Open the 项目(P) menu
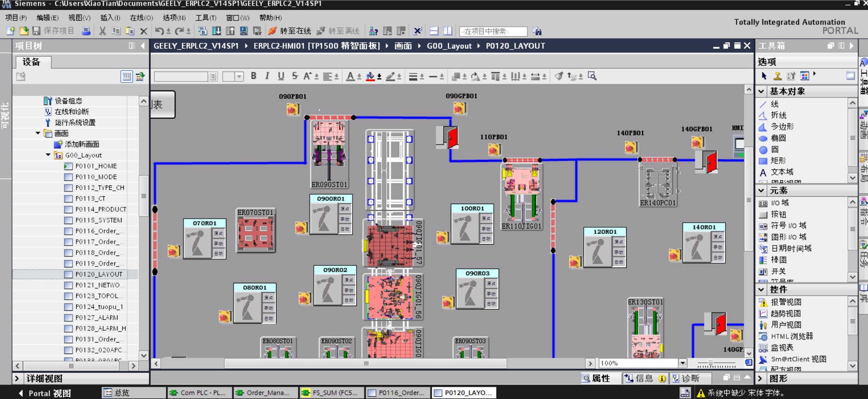Image resolution: width=868 pixels, height=399 pixels. click(x=16, y=18)
